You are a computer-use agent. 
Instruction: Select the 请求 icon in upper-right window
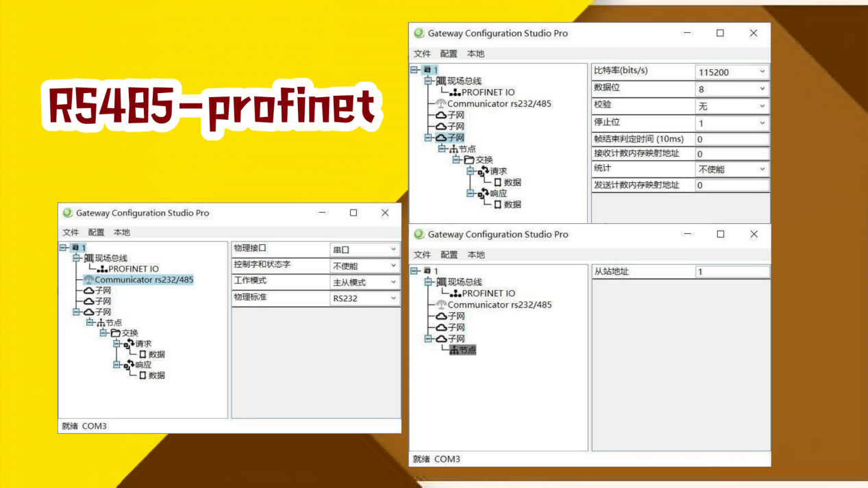pos(484,171)
